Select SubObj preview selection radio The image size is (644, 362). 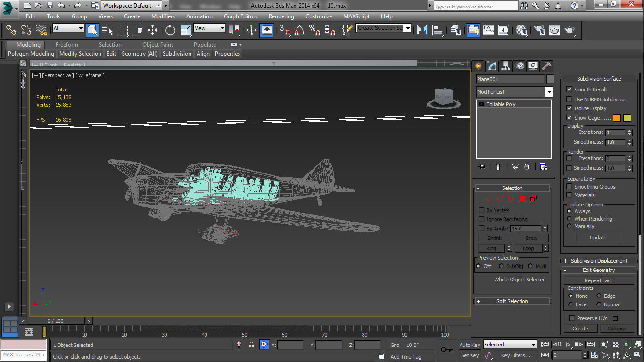click(x=501, y=266)
